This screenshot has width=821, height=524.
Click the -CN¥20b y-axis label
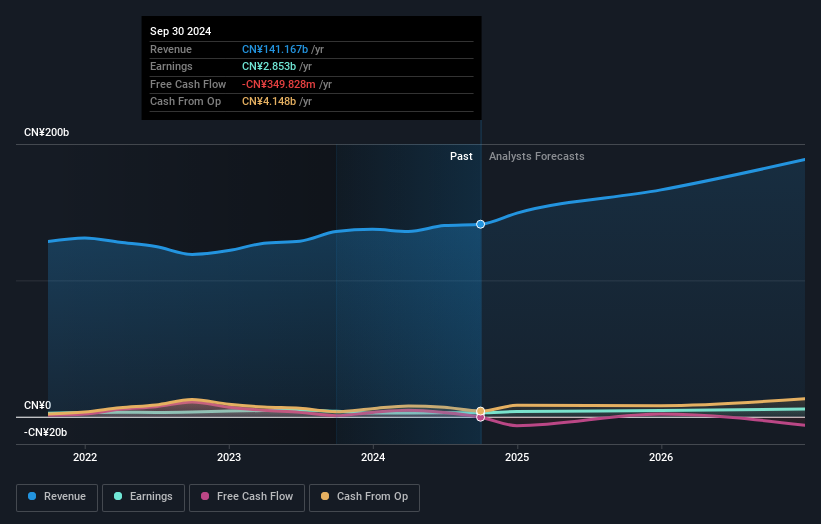(46, 432)
